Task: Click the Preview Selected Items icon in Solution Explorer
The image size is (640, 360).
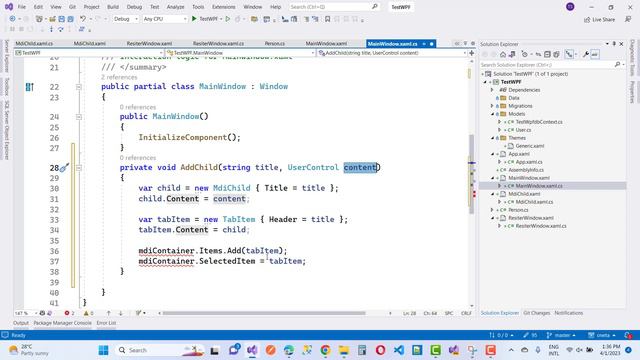Action: tap(595, 54)
